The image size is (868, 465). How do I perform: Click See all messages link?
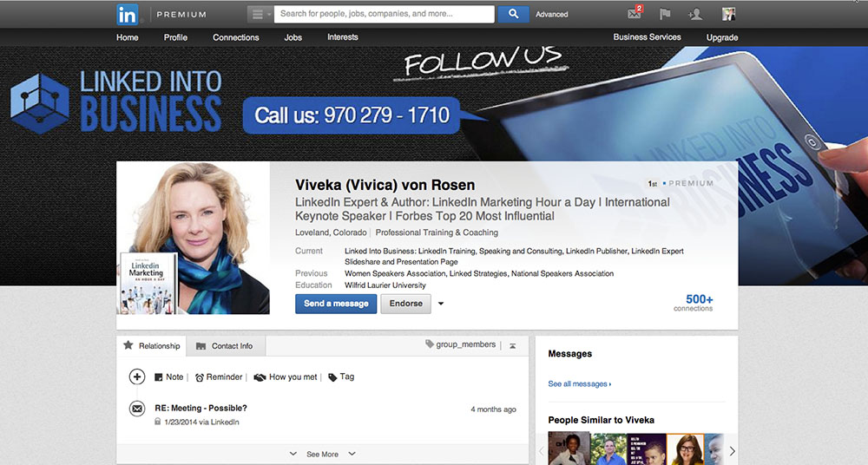579,383
